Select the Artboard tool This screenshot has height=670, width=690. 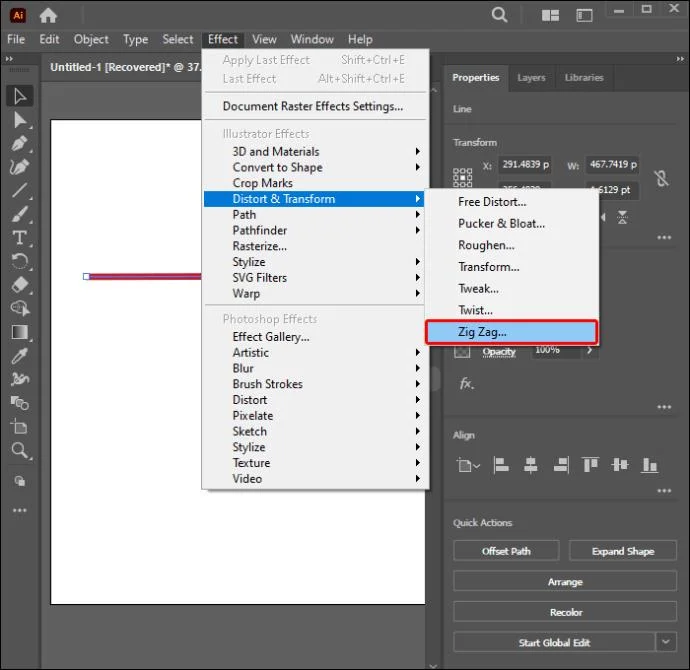point(20,426)
